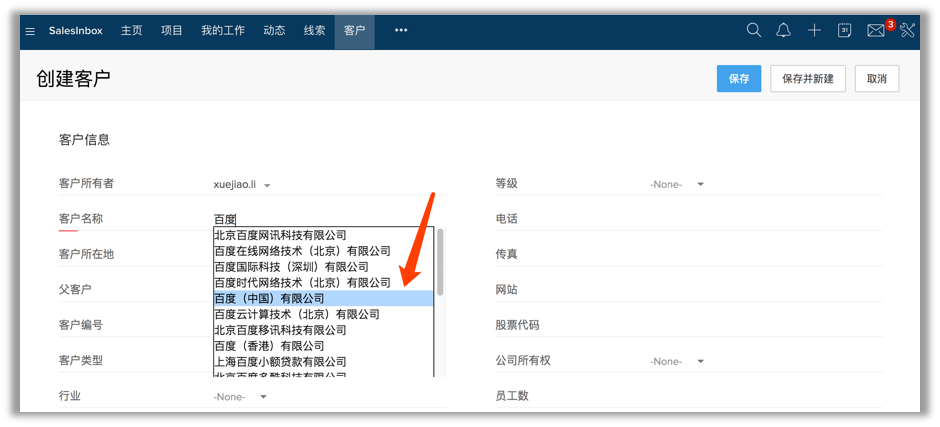This screenshot has height=427, width=940.
Task: Select suggestion 百度时代网络技术（北京）有限公司
Action: tap(323, 282)
